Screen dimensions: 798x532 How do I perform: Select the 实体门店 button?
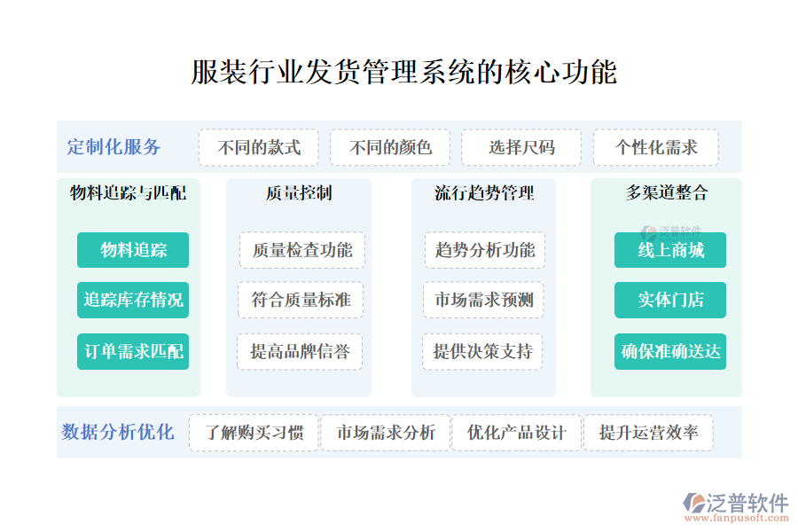pyautogui.click(x=670, y=300)
